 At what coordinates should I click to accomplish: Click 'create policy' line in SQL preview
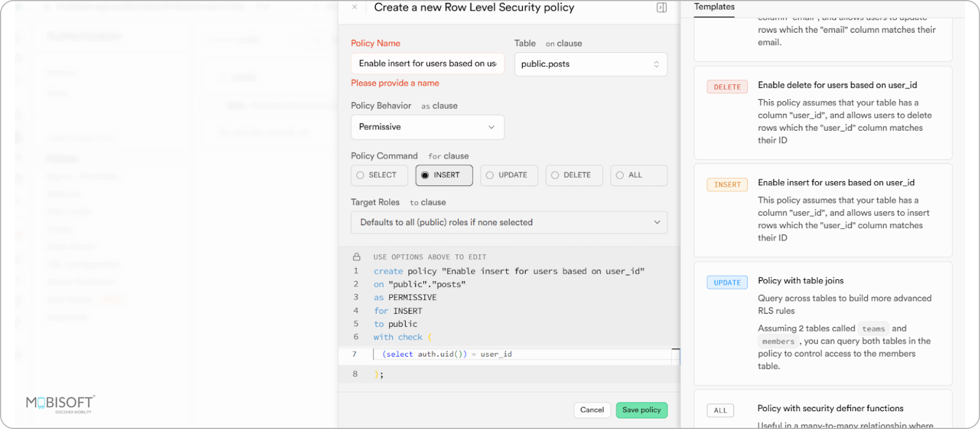pyautogui.click(x=509, y=271)
